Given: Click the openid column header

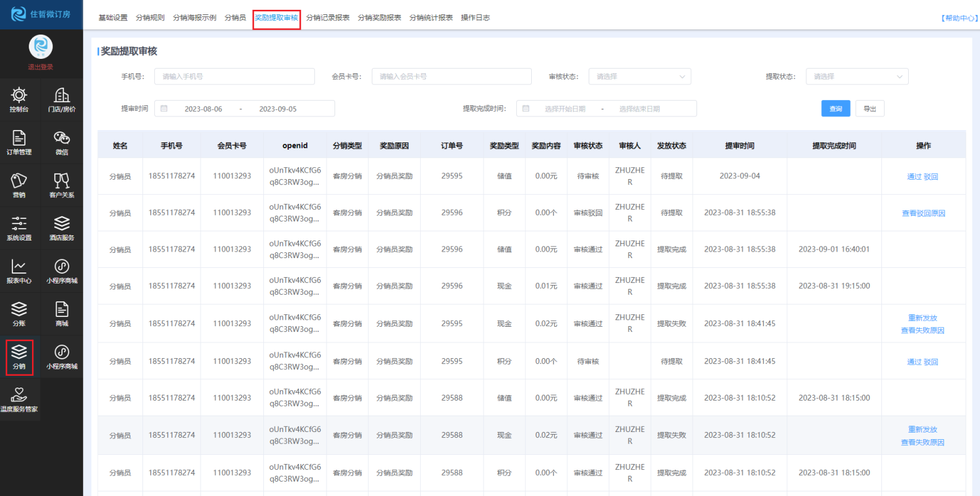Looking at the screenshot, I should pyautogui.click(x=295, y=146).
